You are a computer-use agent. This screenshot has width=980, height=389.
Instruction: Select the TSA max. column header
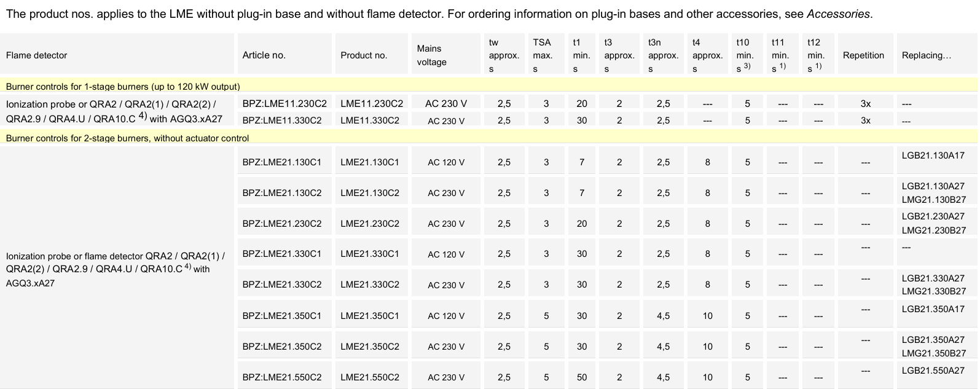coord(543,55)
